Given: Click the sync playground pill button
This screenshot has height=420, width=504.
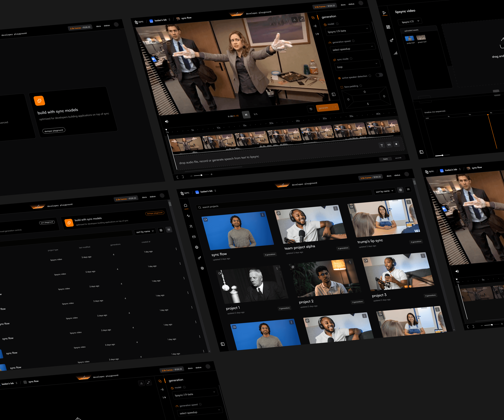Looking at the screenshot, I should coord(47,222).
